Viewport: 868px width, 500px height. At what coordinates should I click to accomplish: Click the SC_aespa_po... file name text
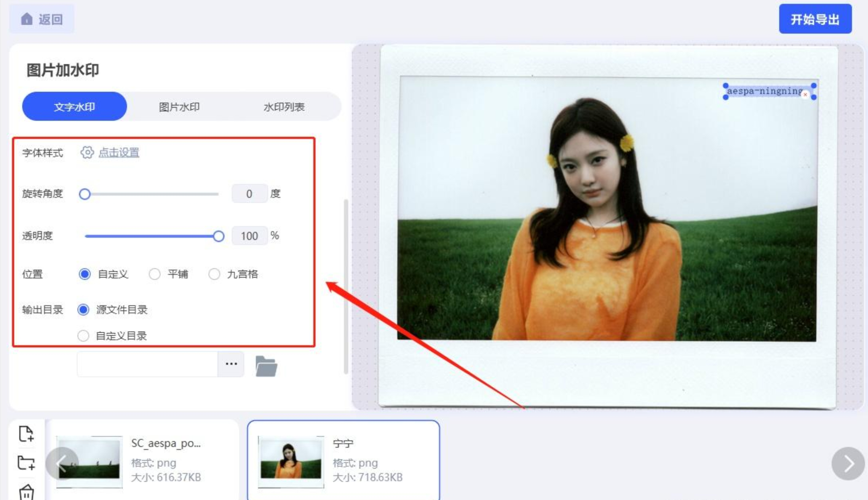point(166,443)
